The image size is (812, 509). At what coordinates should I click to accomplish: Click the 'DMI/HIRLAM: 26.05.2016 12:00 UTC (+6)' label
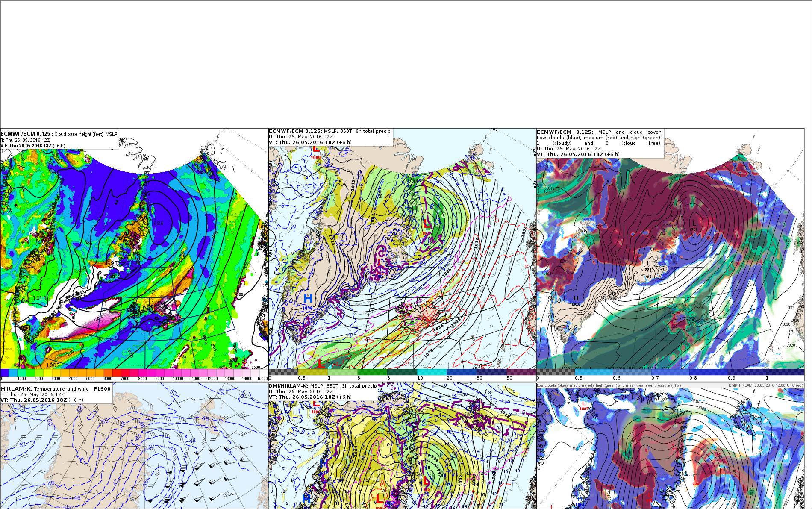point(766,385)
